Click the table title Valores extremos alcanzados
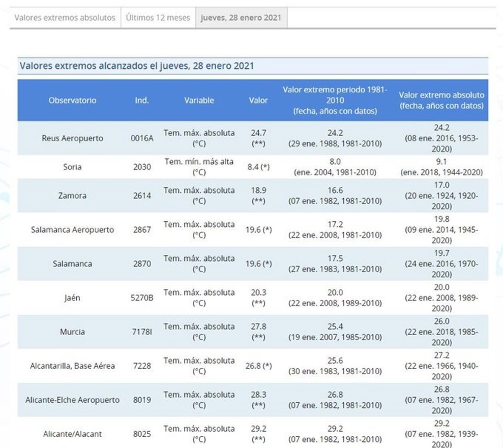This screenshot has width=503, height=448. click(137, 66)
